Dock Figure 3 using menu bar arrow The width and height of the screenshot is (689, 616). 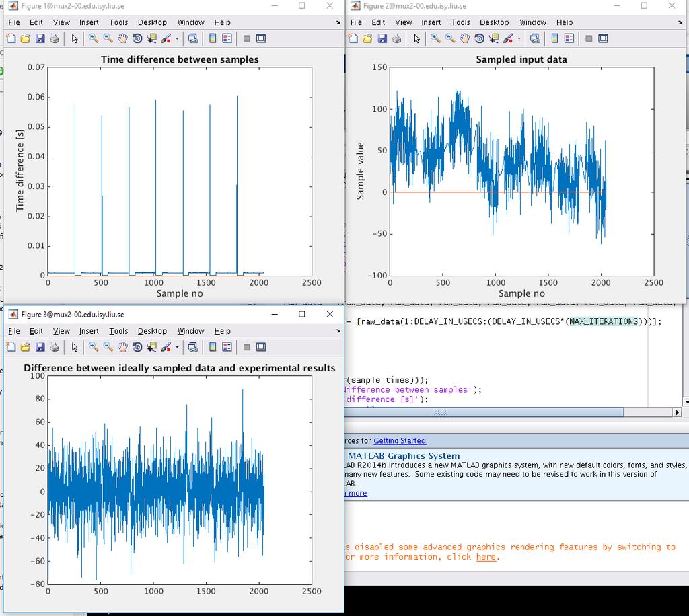338,331
